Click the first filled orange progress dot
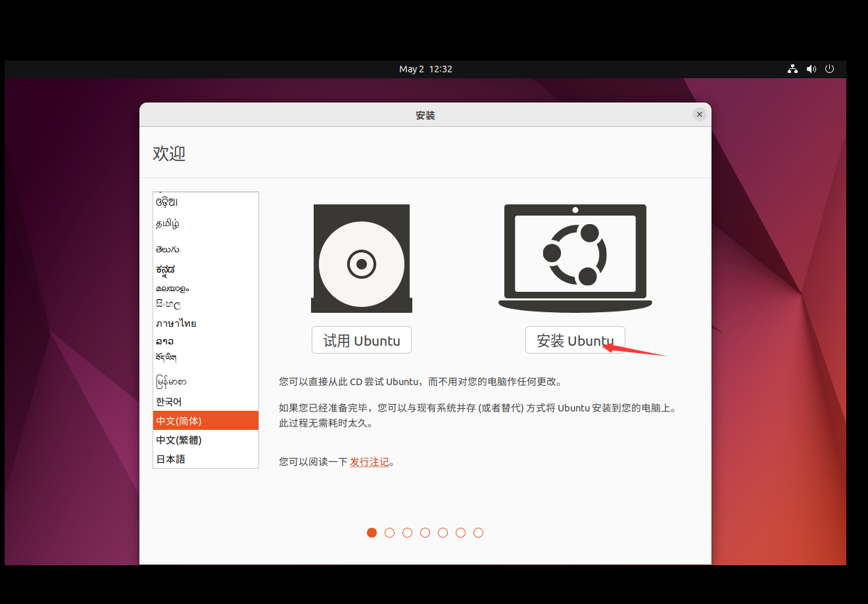Viewport: 868px width, 604px height. point(372,532)
